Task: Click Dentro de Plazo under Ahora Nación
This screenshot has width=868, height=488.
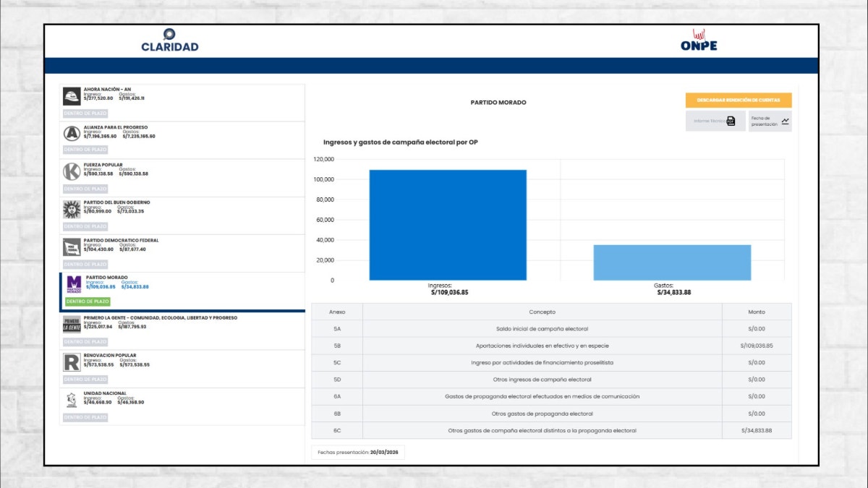Action: (85, 114)
